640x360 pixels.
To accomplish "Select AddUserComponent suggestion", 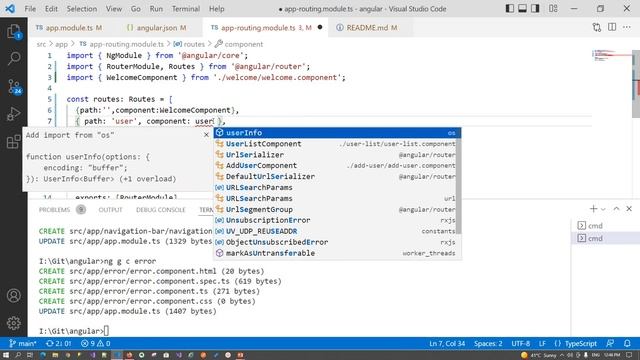I will click(x=335, y=165).
